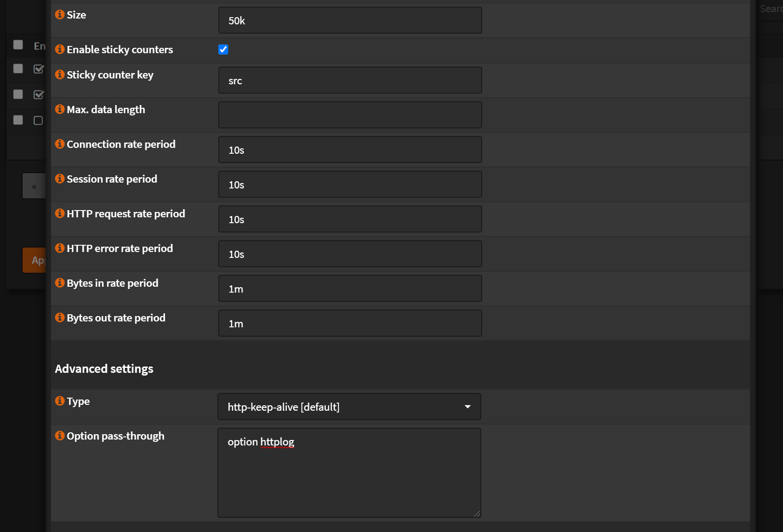
Task: Click the HTTP request rate period input
Action: click(350, 219)
